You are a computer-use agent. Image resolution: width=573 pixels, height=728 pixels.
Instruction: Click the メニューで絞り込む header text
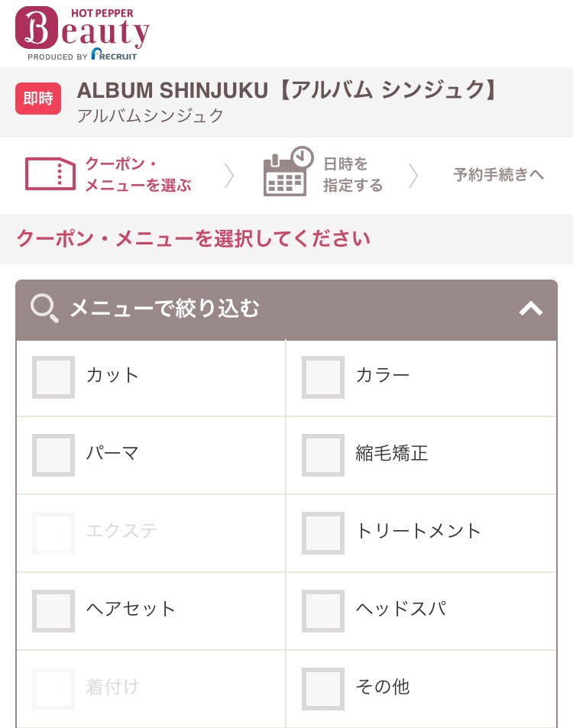pyautogui.click(x=164, y=309)
